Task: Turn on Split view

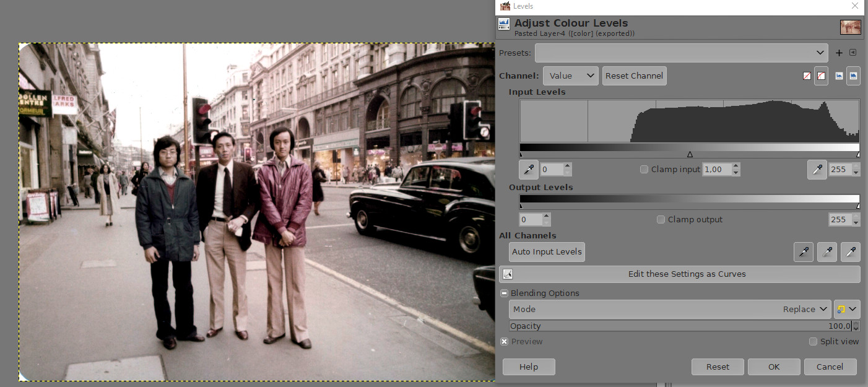Action: (x=813, y=341)
